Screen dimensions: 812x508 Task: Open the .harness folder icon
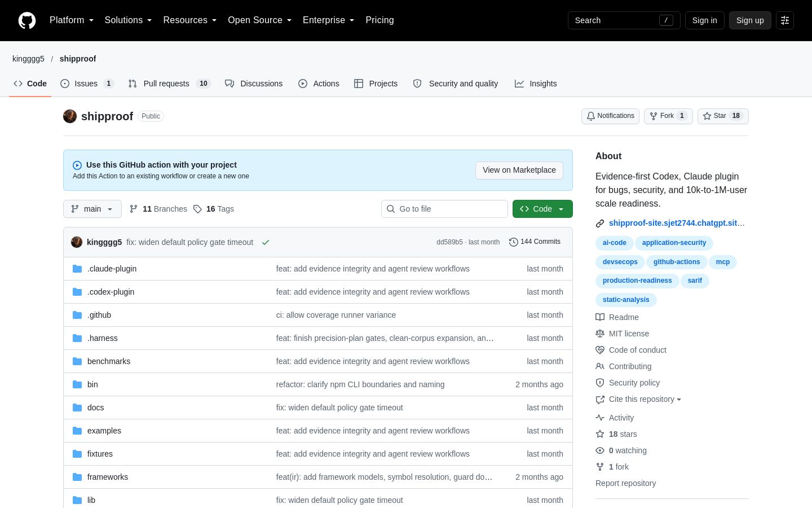[77, 338]
